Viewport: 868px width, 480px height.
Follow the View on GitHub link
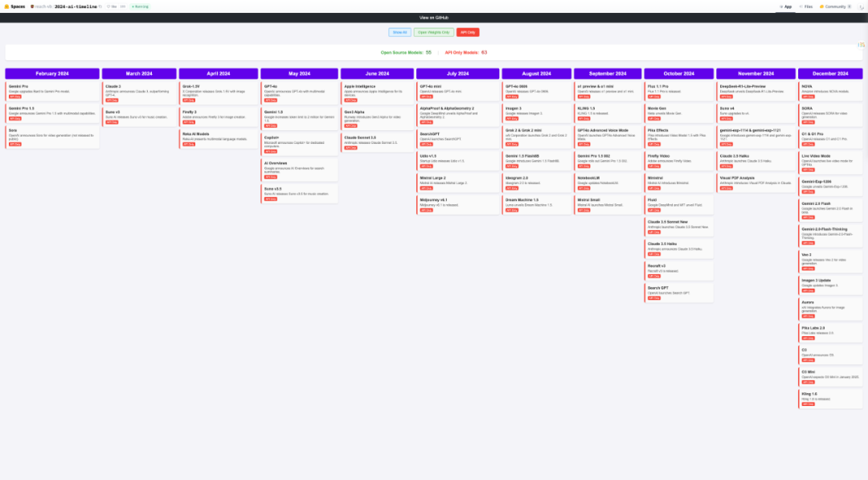point(433,18)
